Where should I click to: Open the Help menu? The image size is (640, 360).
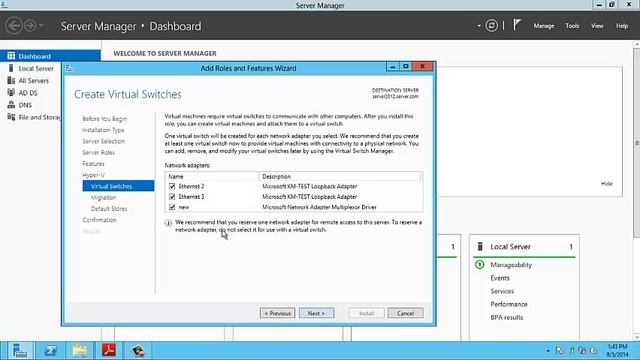tap(622, 26)
